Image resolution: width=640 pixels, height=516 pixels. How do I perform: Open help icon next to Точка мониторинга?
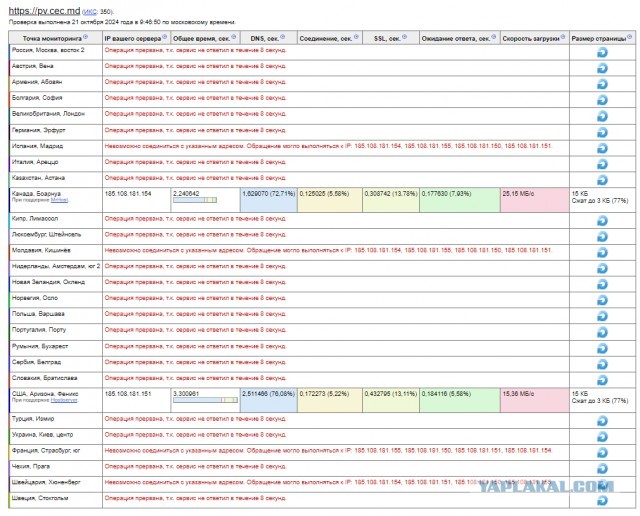[x=85, y=37]
